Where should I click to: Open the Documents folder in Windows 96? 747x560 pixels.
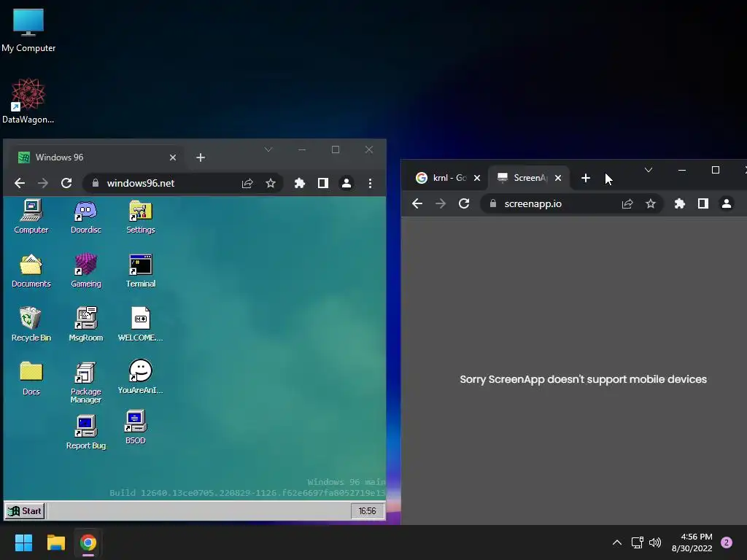pos(31,271)
